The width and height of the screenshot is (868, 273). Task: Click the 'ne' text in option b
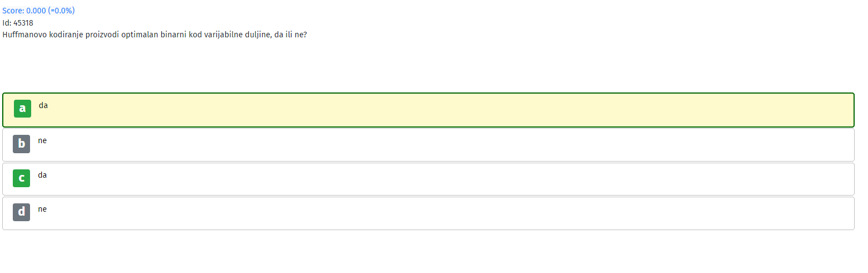click(42, 140)
